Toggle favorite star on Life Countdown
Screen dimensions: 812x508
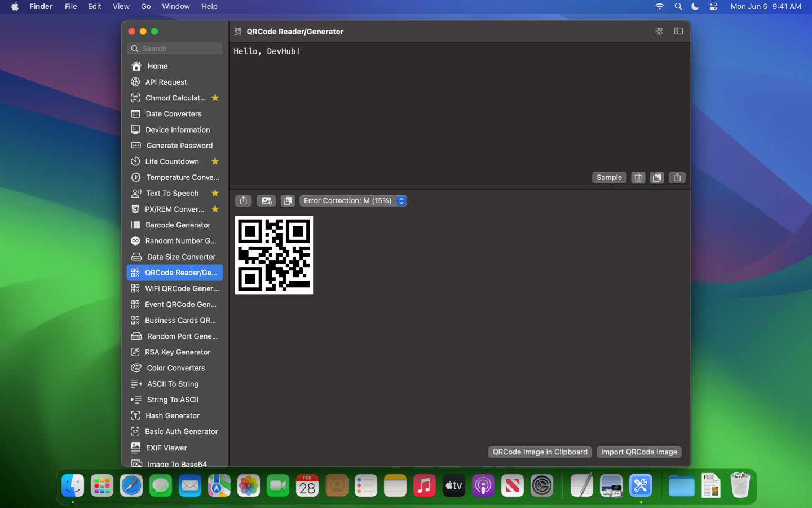(215, 161)
